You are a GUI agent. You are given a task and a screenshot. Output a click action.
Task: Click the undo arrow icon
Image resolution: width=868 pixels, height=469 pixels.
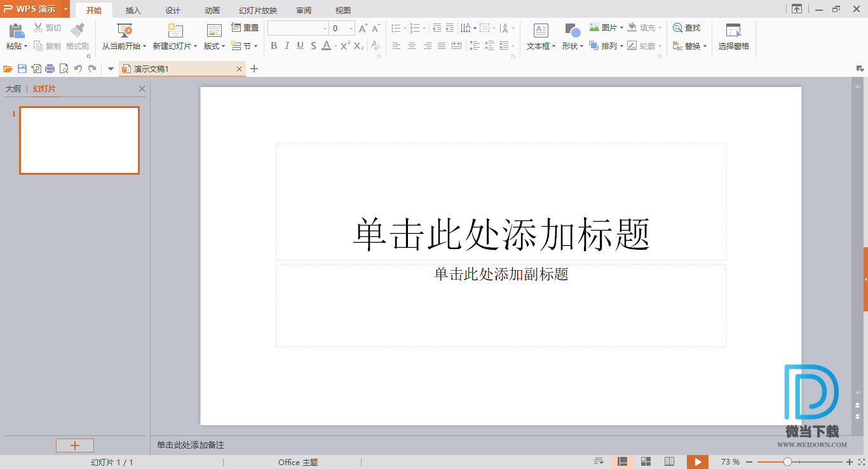(78, 69)
